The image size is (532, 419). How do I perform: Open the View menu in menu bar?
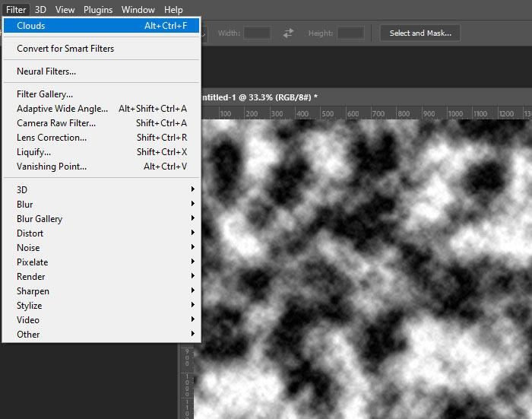pyautogui.click(x=65, y=10)
